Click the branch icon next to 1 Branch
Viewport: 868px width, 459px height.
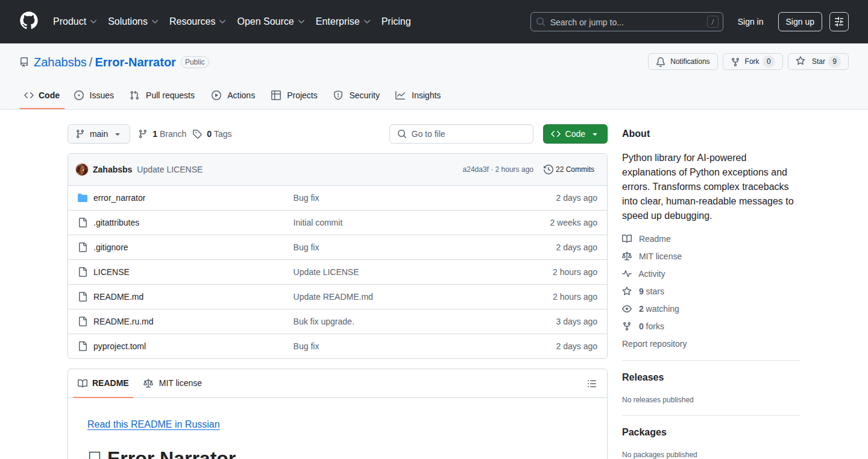coord(143,134)
